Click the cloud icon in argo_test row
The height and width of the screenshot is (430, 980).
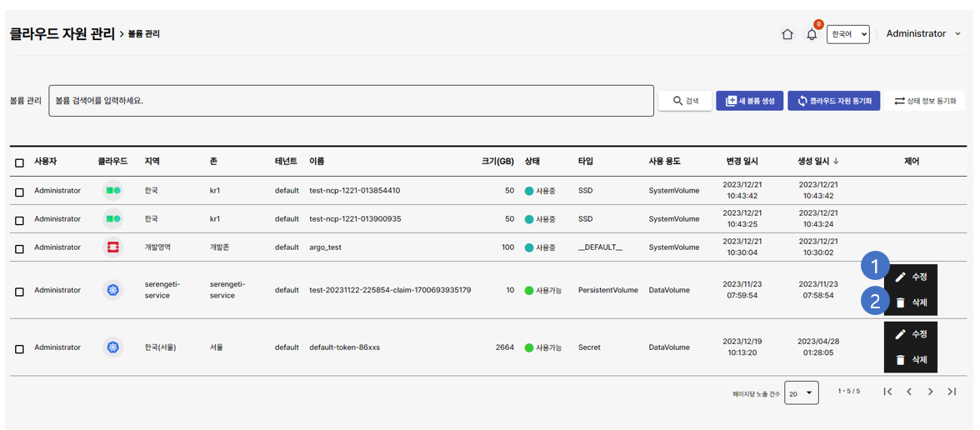112,247
